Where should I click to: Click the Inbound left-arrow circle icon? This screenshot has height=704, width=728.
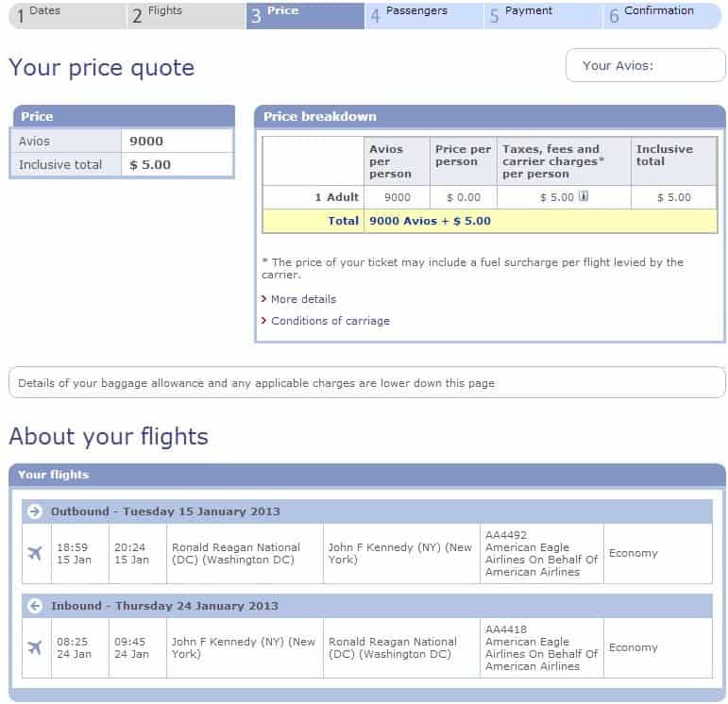[34, 606]
